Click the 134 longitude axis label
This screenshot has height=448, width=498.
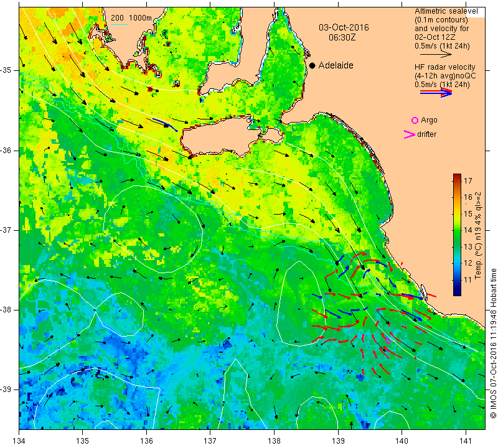(x=19, y=441)
